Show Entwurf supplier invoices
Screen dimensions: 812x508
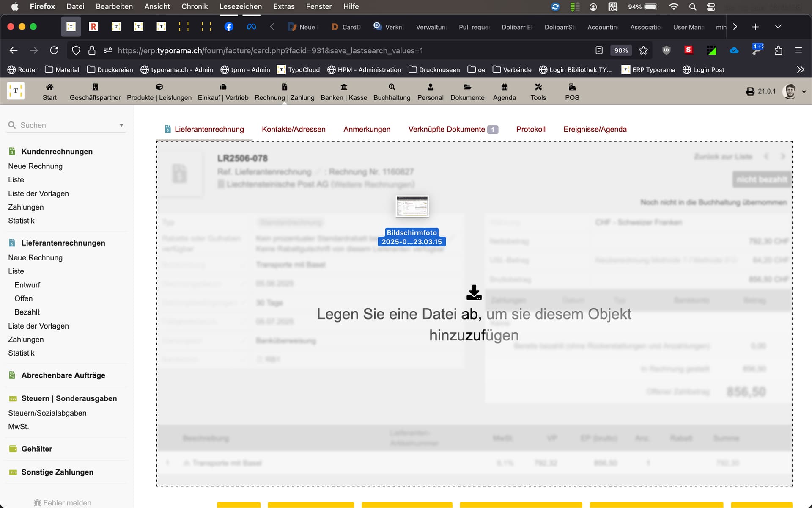(x=27, y=285)
